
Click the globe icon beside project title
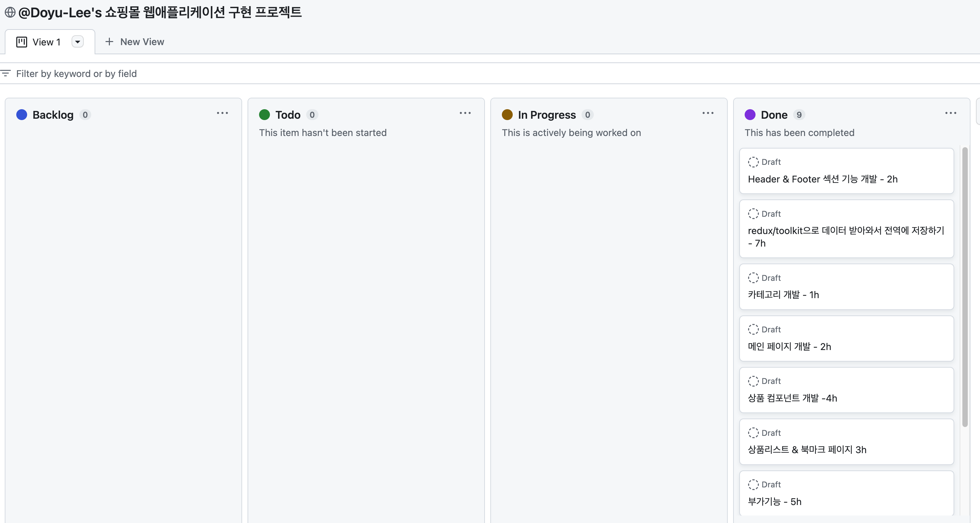(10, 12)
